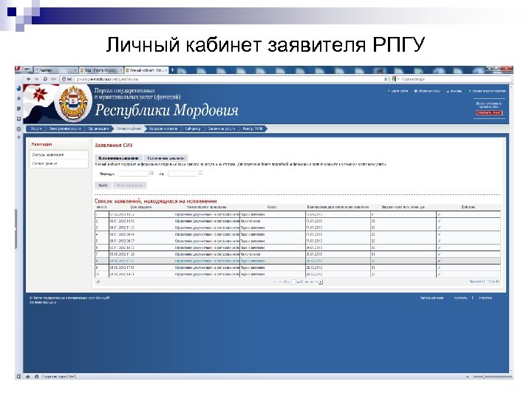Open the Реестр ГиМУ menu item

coord(253,129)
